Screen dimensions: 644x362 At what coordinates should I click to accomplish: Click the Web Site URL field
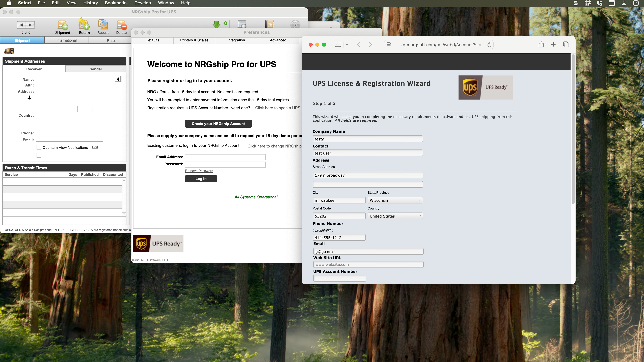tap(368, 265)
